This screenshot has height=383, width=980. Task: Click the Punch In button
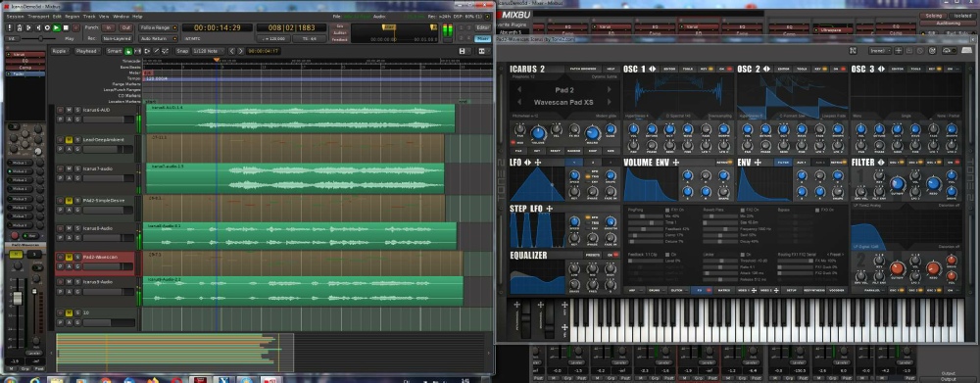click(x=108, y=27)
